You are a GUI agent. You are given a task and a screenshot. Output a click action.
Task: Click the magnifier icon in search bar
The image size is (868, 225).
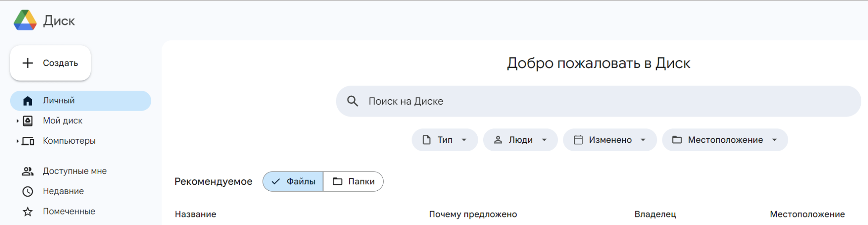[353, 101]
